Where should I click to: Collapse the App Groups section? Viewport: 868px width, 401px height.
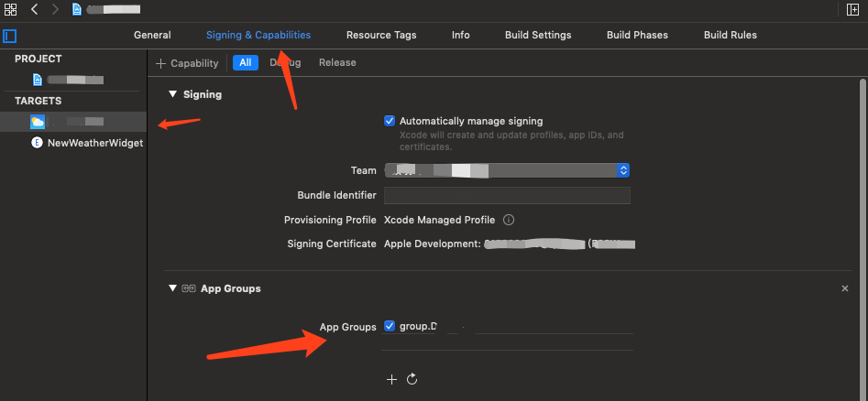172,288
